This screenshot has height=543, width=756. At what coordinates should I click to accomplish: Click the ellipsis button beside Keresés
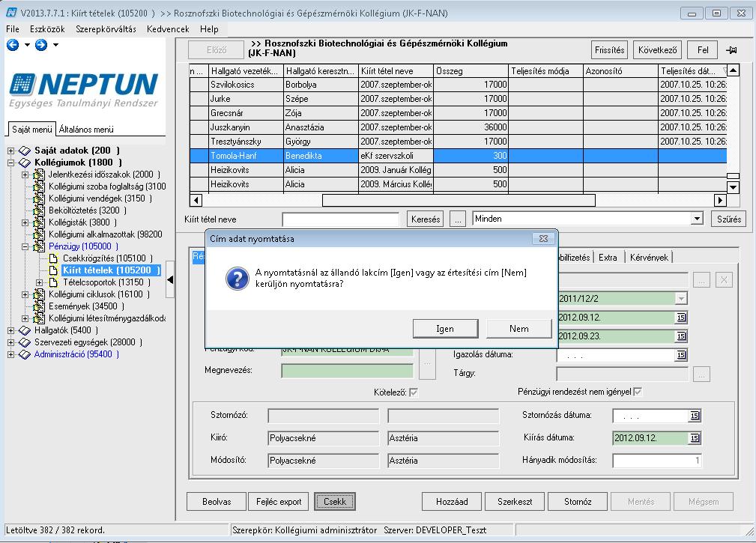[x=458, y=219]
